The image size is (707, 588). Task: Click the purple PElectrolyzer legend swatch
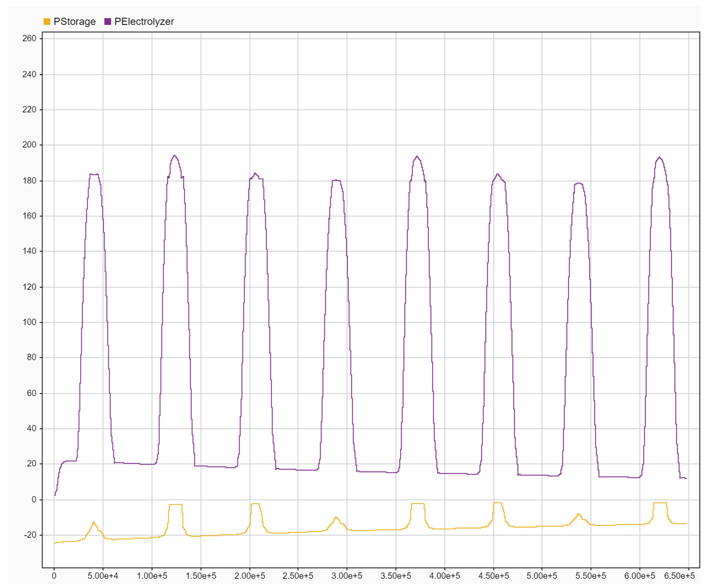(108, 22)
